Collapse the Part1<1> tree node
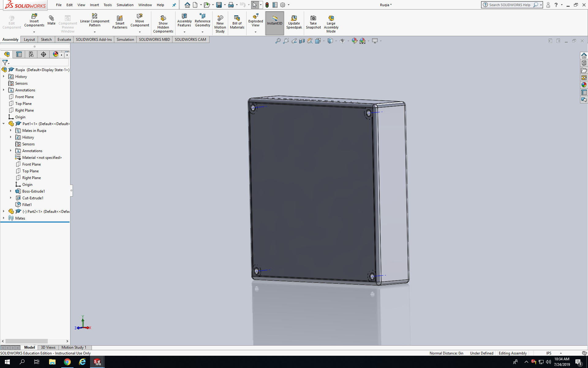The width and height of the screenshot is (588, 368). pyautogui.click(x=4, y=124)
